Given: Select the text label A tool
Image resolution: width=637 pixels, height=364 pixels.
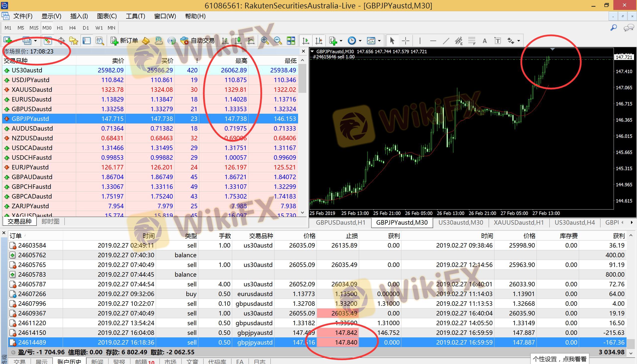Looking at the screenshot, I should pyautogui.click(x=484, y=41).
